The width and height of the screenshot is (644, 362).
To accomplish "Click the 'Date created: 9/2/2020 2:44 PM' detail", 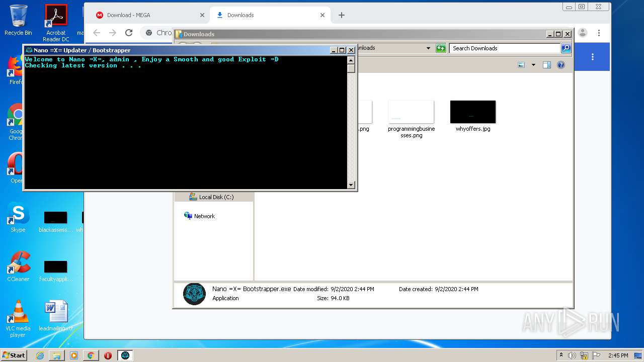I will pos(439,290).
